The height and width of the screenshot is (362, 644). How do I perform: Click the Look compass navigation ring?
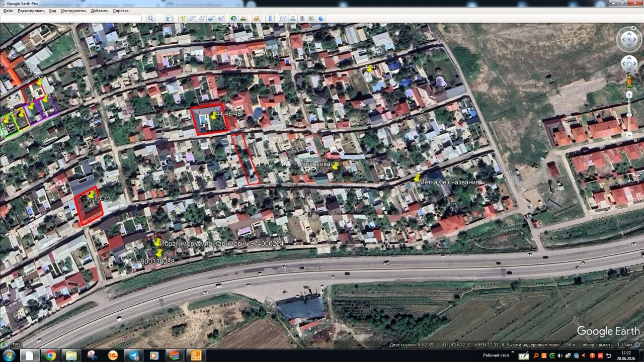pos(629,39)
